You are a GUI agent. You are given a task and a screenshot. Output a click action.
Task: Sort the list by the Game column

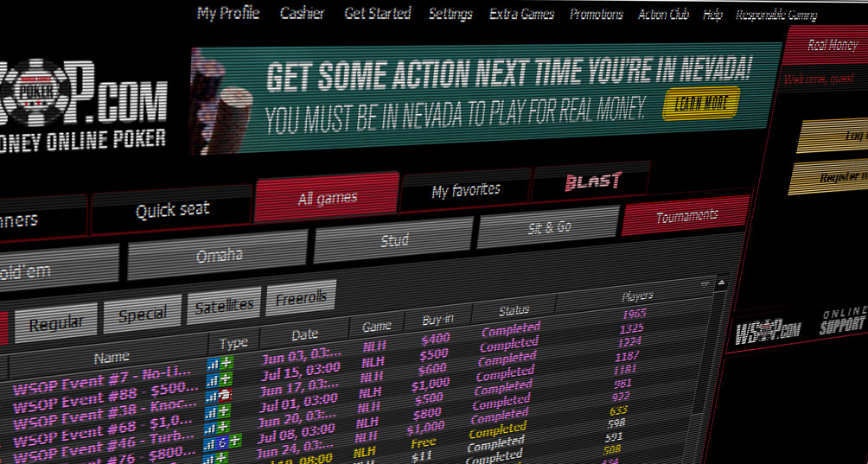pos(376,327)
